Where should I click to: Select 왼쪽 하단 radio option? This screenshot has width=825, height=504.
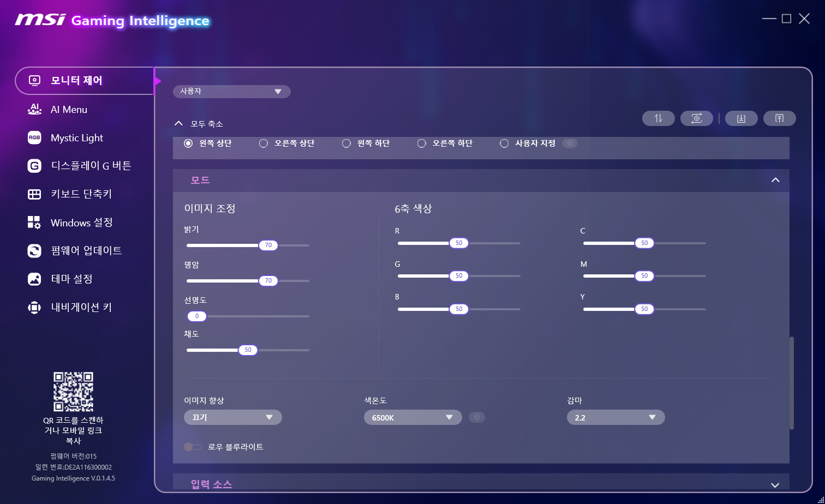pos(346,143)
